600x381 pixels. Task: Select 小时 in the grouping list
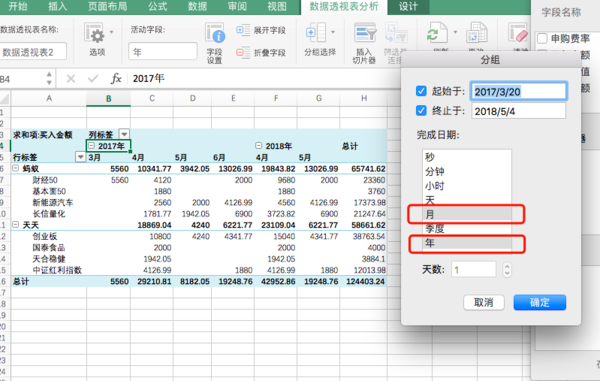[467, 186]
